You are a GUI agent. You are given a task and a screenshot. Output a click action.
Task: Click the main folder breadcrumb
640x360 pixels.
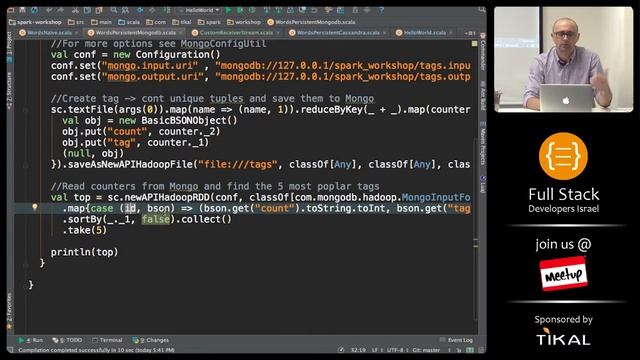coord(101,22)
